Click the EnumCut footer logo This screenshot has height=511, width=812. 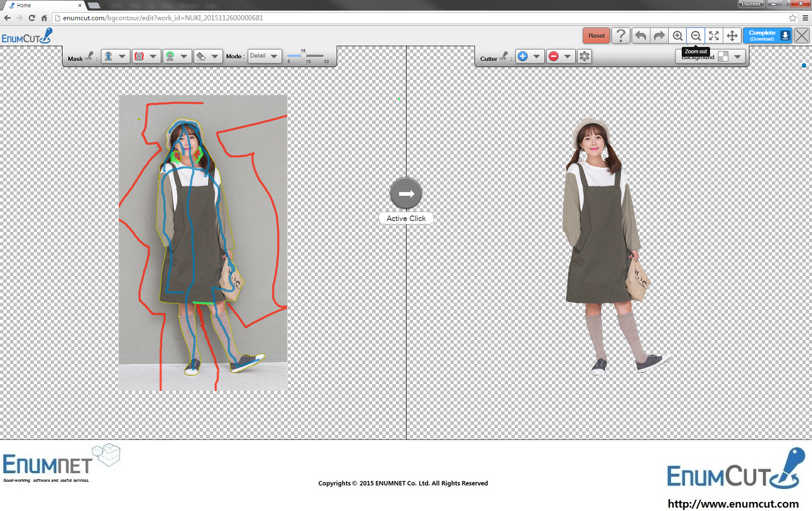point(736,469)
